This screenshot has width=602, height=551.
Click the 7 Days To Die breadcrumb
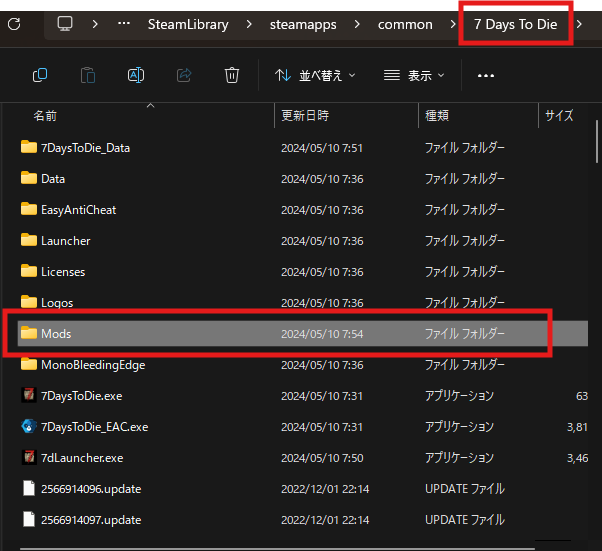click(x=516, y=25)
